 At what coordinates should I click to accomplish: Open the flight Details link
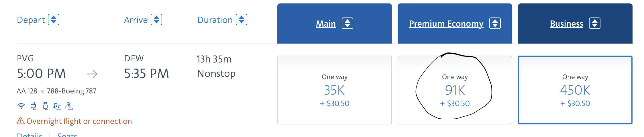[x=30, y=135]
